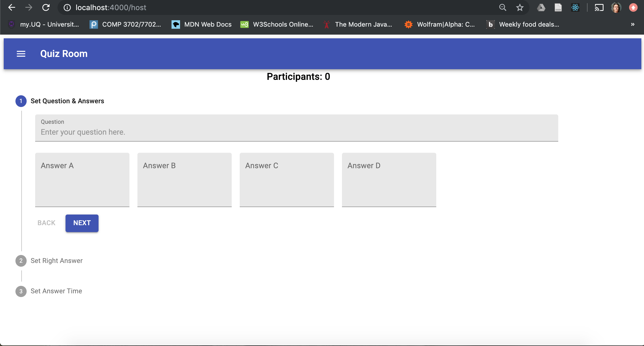Open the Google Drive extension icon

click(541, 7)
